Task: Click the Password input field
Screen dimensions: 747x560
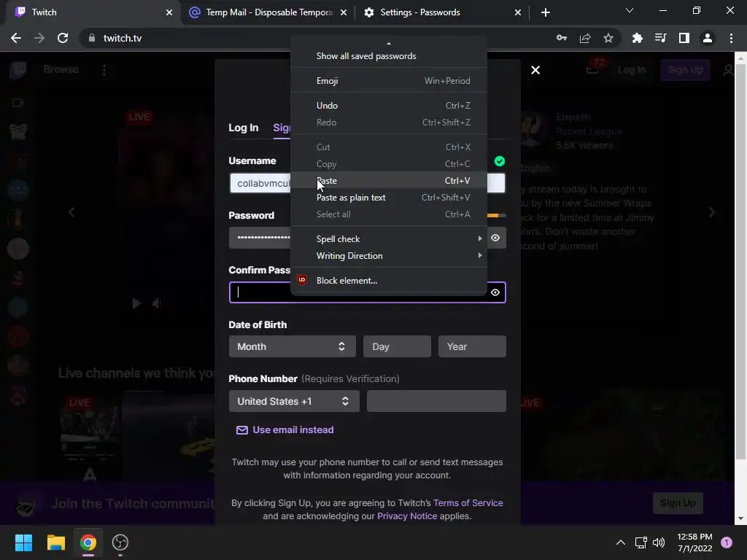Action: click(x=368, y=238)
